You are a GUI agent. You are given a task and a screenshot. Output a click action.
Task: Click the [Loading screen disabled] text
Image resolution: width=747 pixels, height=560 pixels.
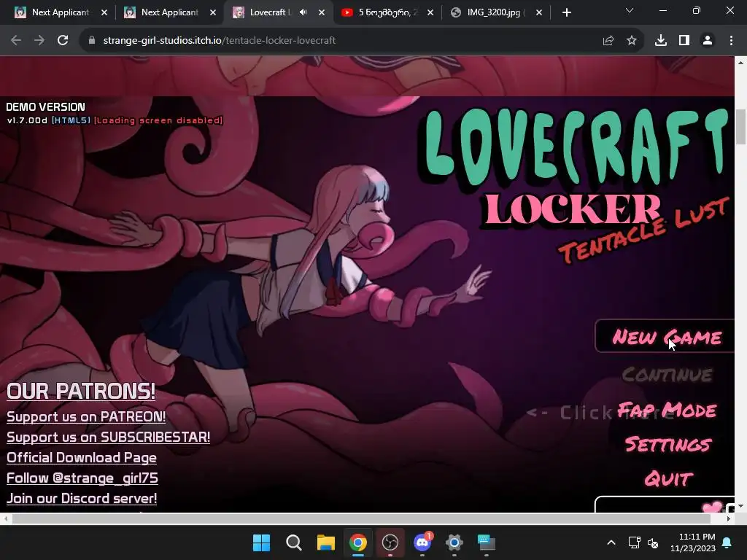tap(158, 120)
